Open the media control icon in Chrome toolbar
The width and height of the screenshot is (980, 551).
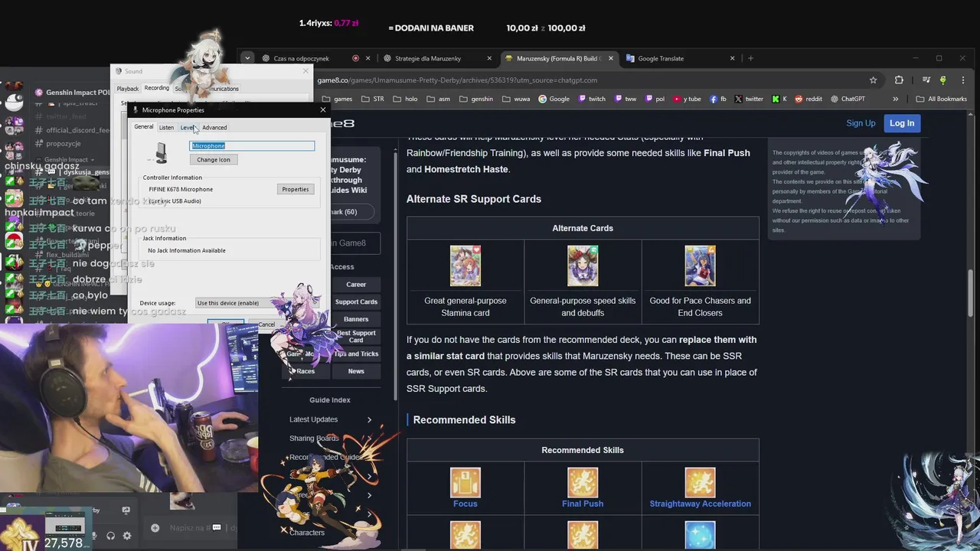pyautogui.click(x=926, y=80)
